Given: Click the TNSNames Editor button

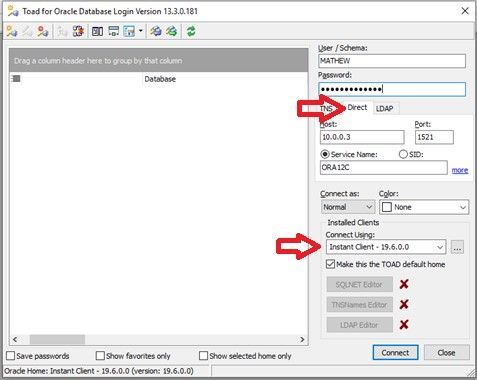Looking at the screenshot, I should tap(360, 304).
